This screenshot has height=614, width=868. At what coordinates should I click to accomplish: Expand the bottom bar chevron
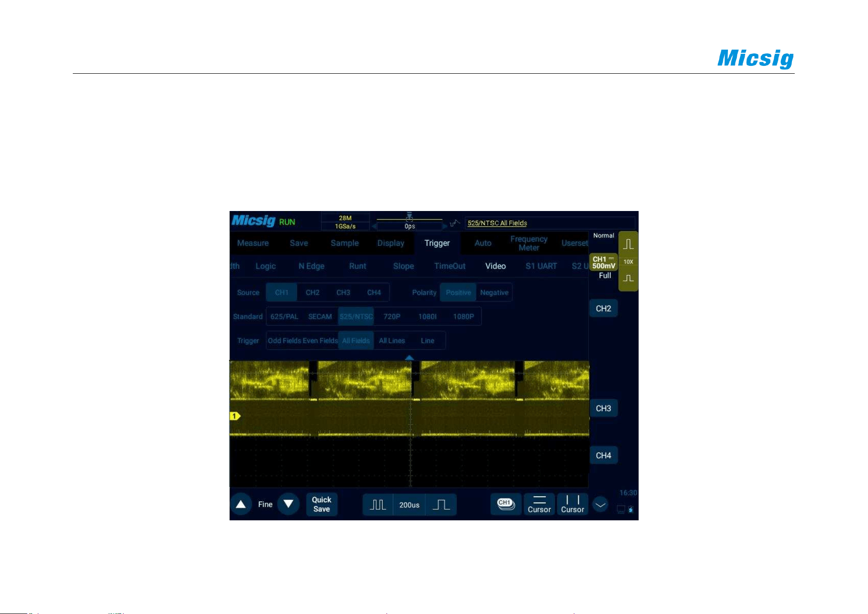[x=600, y=505]
